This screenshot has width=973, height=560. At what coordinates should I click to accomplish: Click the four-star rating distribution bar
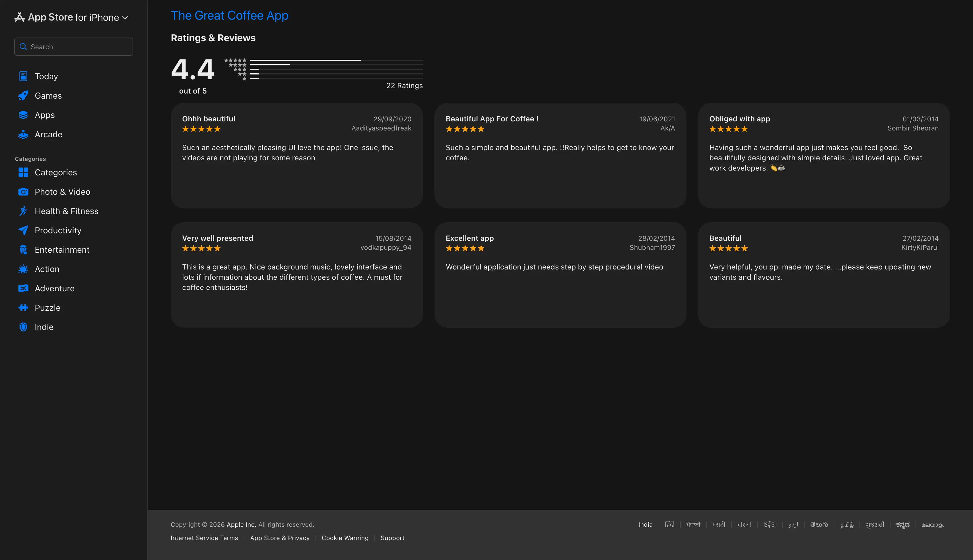point(336,65)
